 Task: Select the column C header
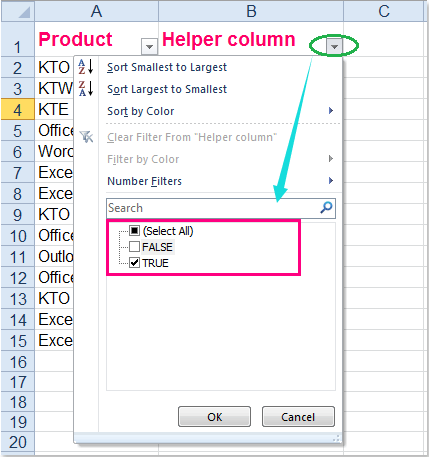(384, 11)
